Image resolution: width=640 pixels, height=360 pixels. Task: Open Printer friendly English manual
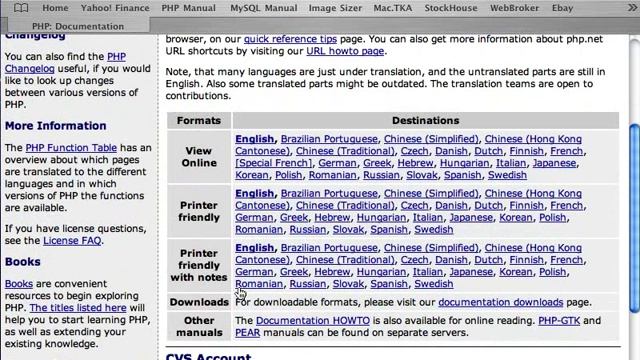click(254, 193)
